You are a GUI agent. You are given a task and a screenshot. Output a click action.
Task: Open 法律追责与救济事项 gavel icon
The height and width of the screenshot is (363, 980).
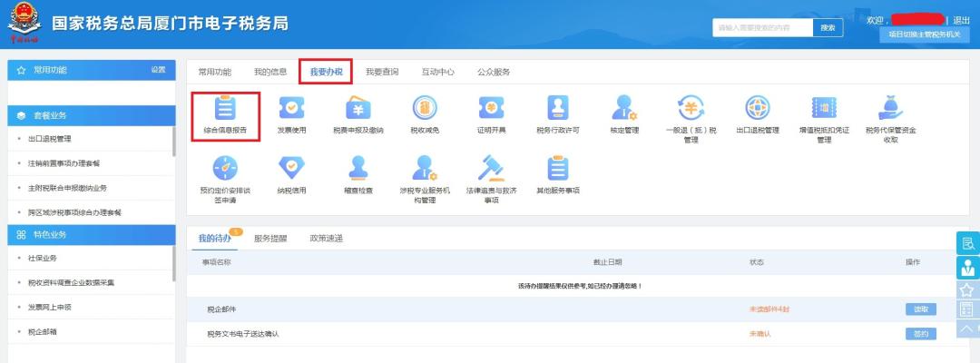tap(491, 168)
